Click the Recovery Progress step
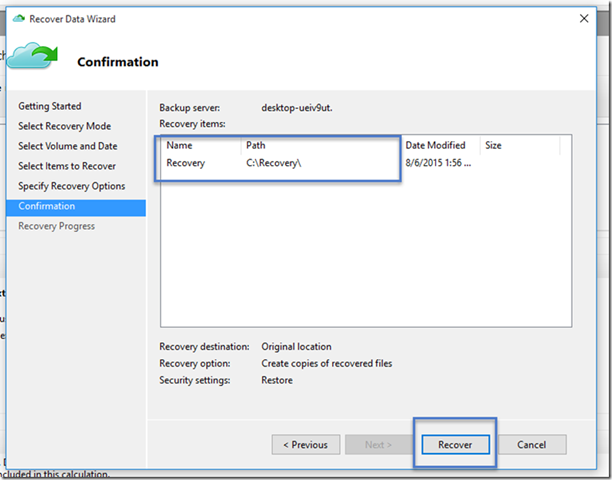 pos(57,226)
